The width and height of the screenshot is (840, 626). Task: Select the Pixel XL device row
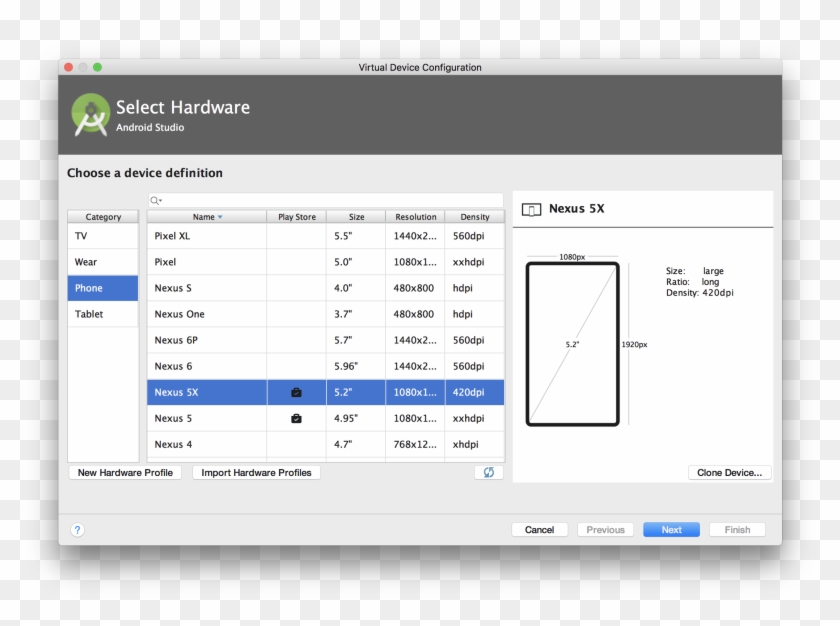[x=326, y=236]
